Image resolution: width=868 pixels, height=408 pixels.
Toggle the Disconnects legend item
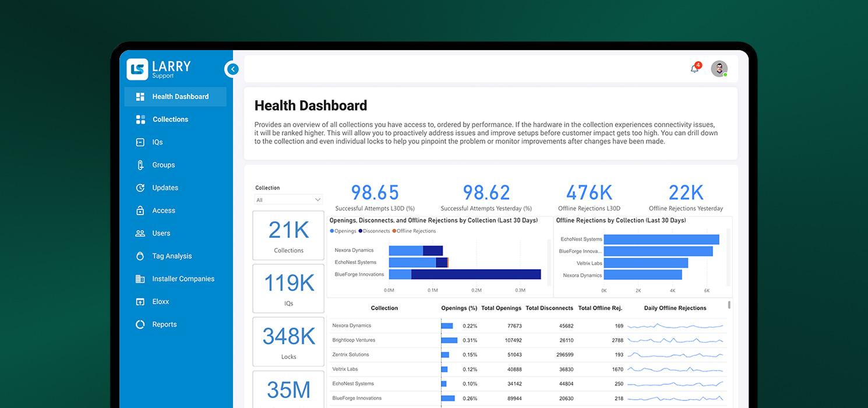point(376,231)
